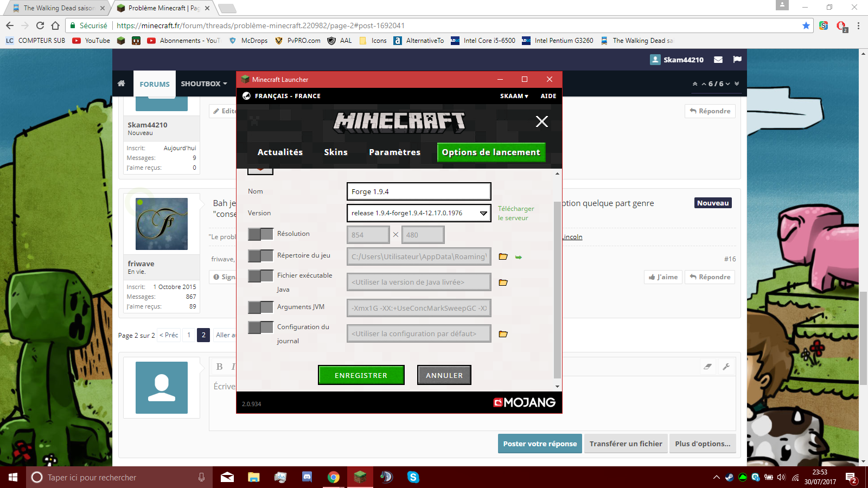Open Discord from the taskbar
The image size is (868, 488).
click(x=307, y=477)
